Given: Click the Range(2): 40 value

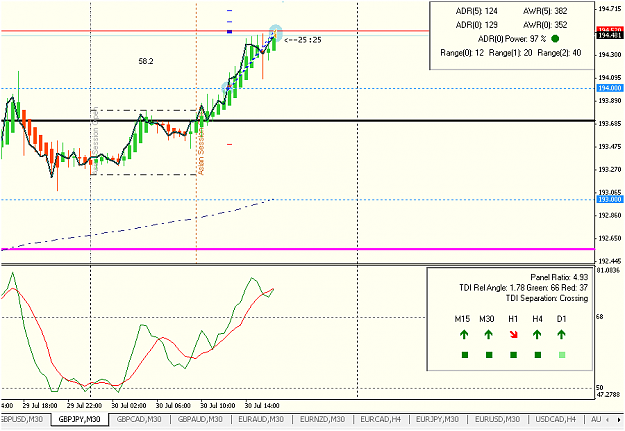Looking at the screenshot, I should point(559,53).
